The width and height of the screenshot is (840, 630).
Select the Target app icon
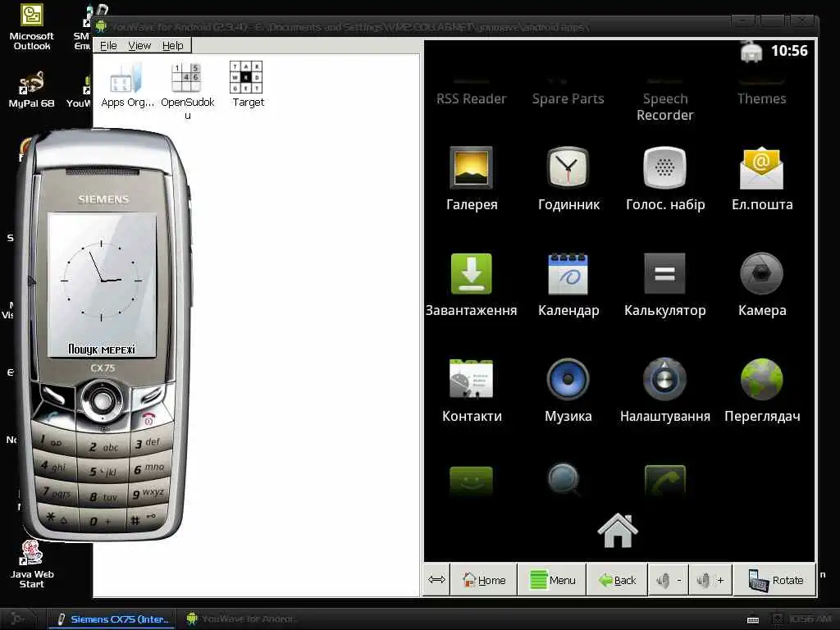pos(248,84)
